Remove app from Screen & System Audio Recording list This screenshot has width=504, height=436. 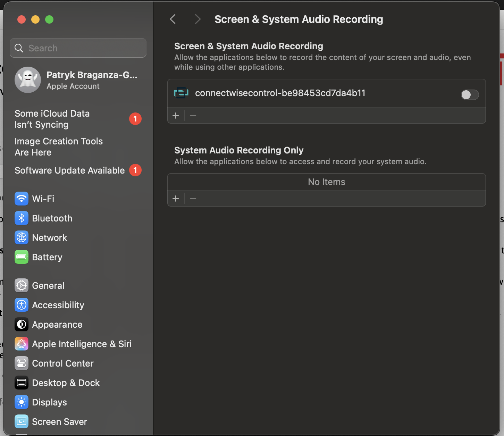[193, 115]
